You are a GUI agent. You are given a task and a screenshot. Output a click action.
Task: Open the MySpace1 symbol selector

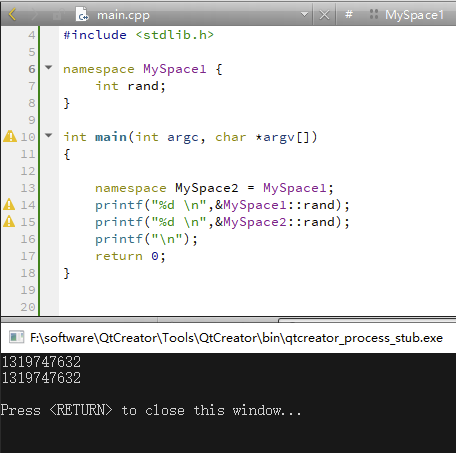tap(414, 15)
